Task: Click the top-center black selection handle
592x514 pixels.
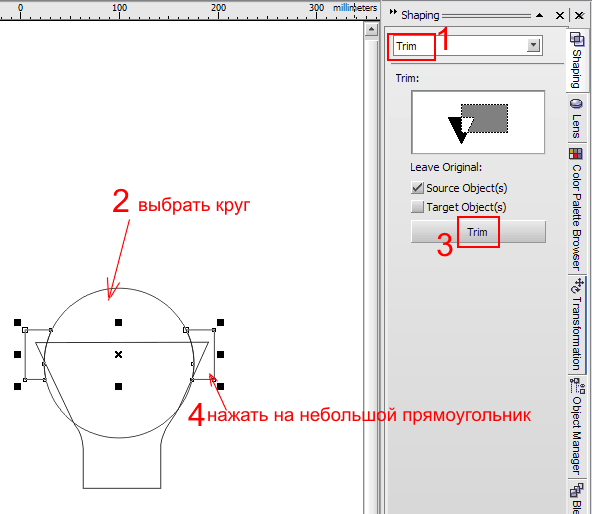Action: (x=119, y=322)
